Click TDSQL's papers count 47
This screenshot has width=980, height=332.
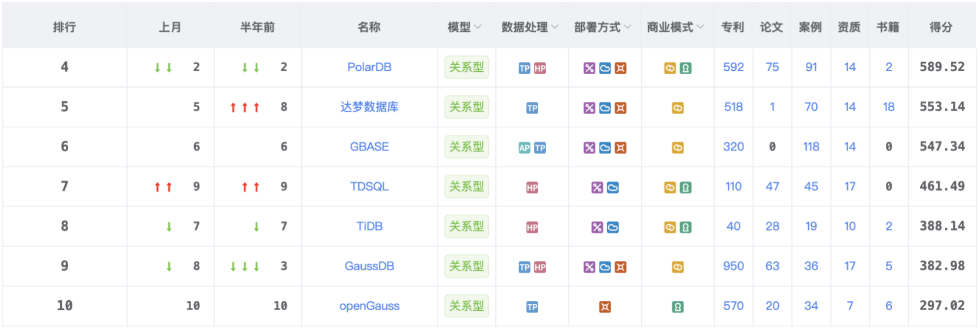772,187
